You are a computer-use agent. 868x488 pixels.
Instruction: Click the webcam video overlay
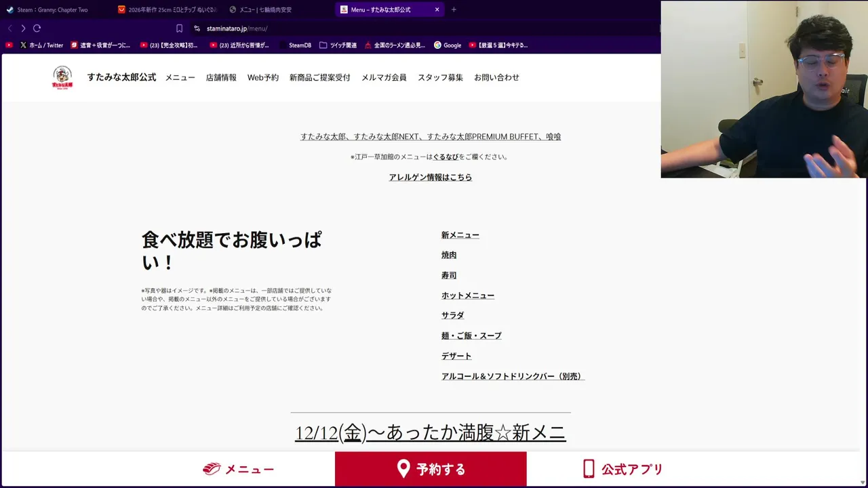[764, 89]
